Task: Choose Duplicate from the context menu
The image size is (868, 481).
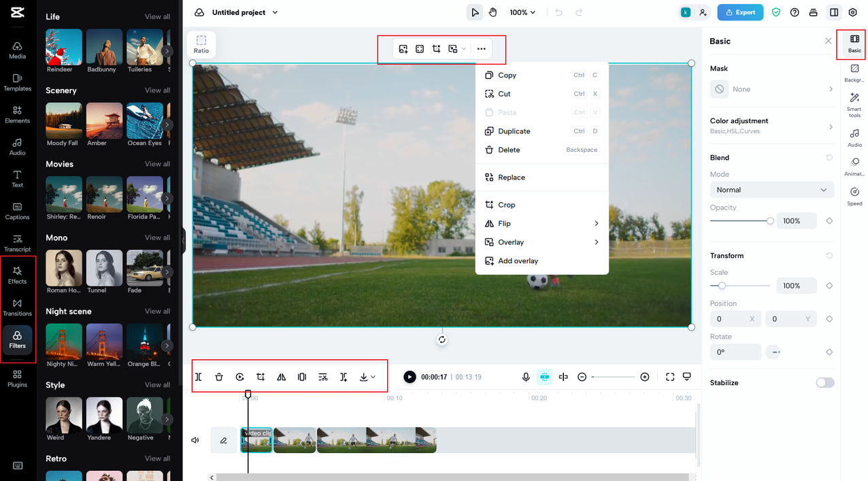Action: tap(541, 131)
